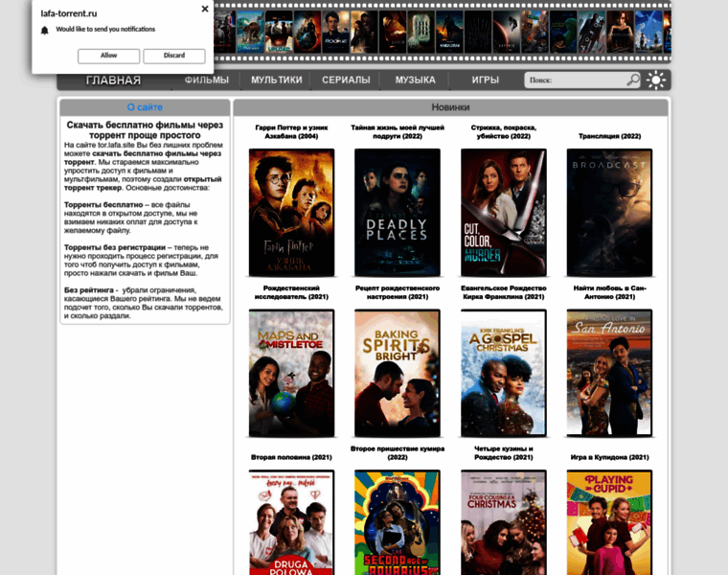This screenshot has height=575, width=728.
Task: Open the МУЛЬТИКИ menu item
Action: tap(277, 80)
